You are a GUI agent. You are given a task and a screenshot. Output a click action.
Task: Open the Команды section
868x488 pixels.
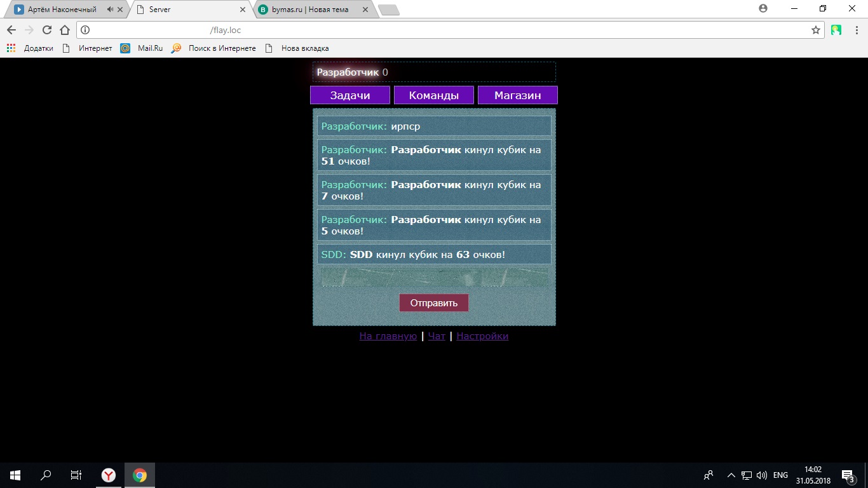pyautogui.click(x=434, y=95)
